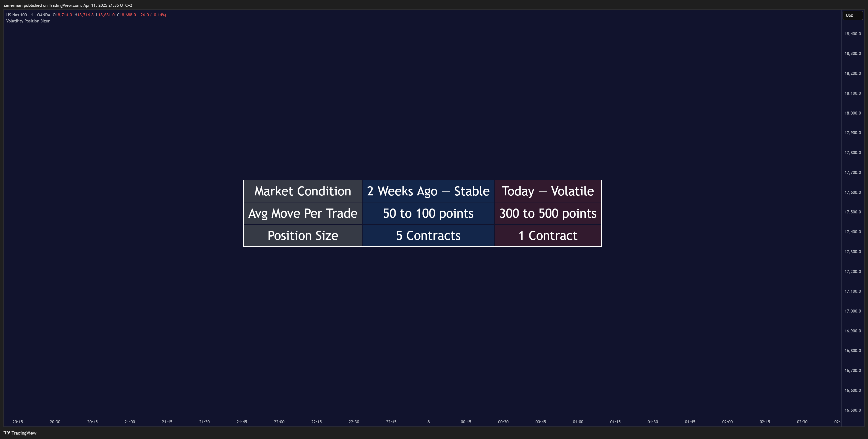The image size is (868, 439).
Task: Click the 23:00-adjacent 22:45 time label
Action: coord(391,422)
